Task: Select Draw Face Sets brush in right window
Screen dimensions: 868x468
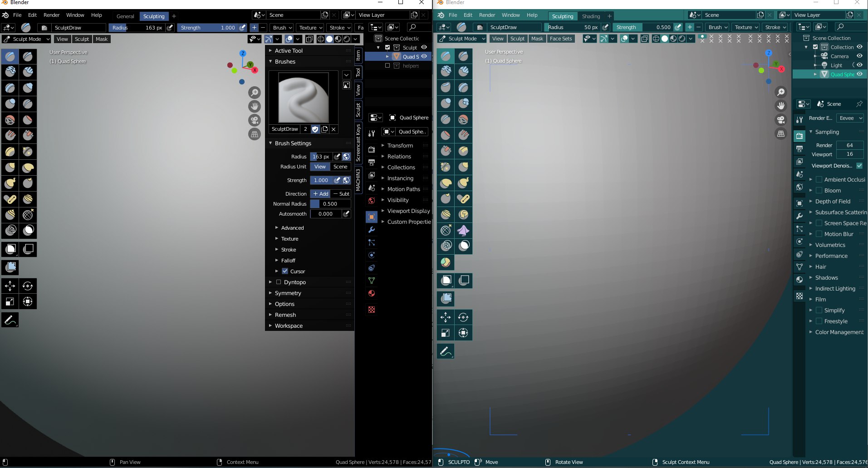Action: [446, 262]
